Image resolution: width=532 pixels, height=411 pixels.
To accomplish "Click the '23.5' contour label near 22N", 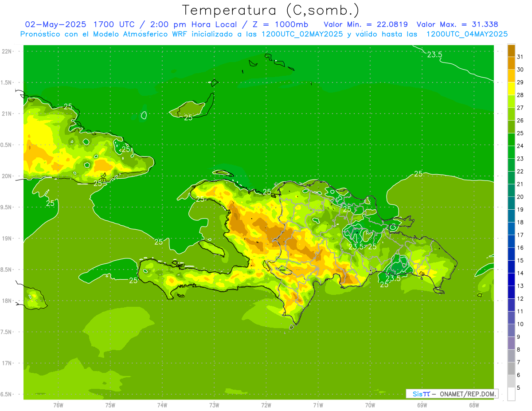I will click(434, 55).
